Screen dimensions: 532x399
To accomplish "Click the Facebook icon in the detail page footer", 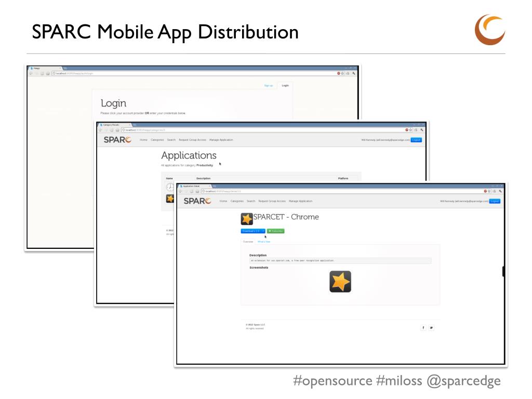I will coord(423,328).
